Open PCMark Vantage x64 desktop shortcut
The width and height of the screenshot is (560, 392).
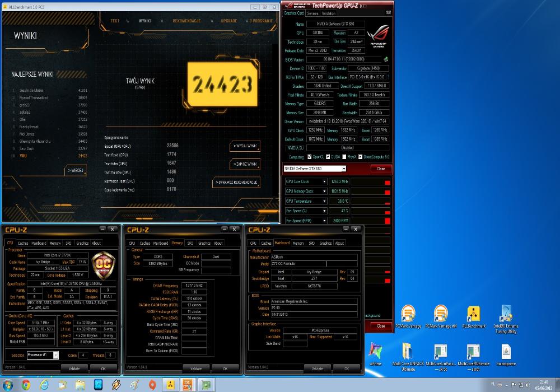441,316
